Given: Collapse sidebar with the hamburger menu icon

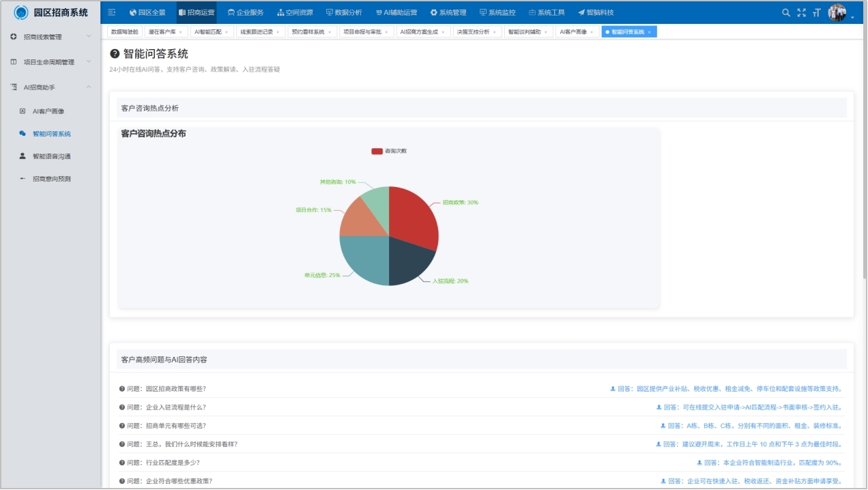Looking at the screenshot, I should point(112,12).
